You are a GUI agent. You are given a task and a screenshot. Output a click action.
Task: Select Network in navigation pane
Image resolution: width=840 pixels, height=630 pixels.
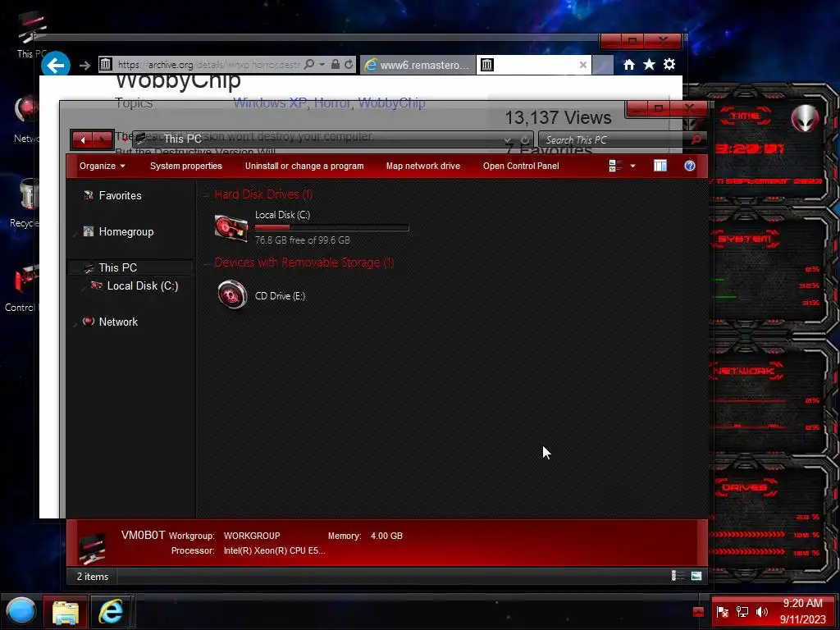(x=118, y=322)
